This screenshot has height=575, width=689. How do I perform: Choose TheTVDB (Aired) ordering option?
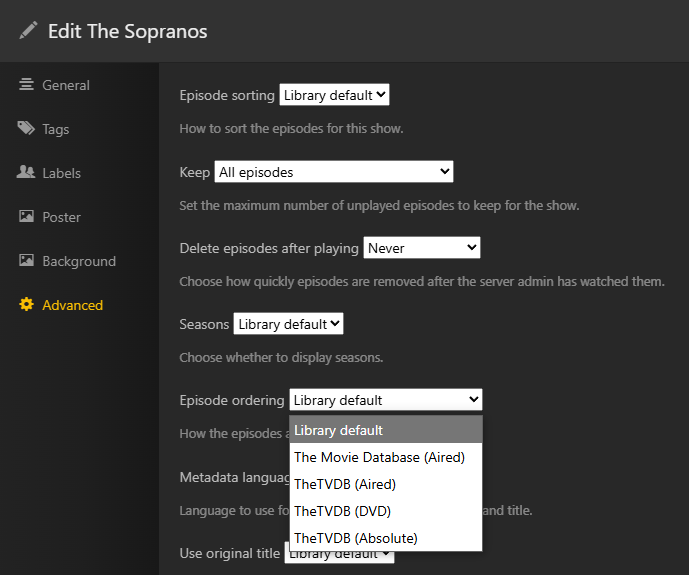[345, 484]
